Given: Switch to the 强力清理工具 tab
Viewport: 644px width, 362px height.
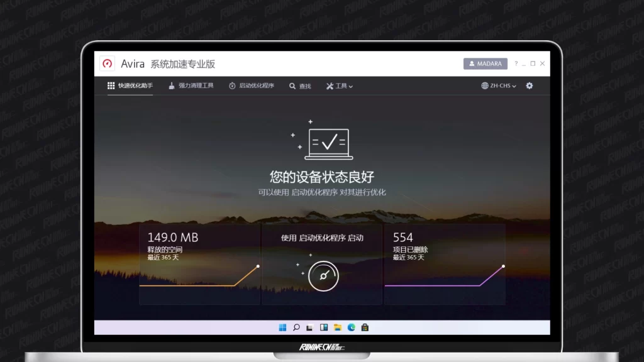Looking at the screenshot, I should (191, 85).
